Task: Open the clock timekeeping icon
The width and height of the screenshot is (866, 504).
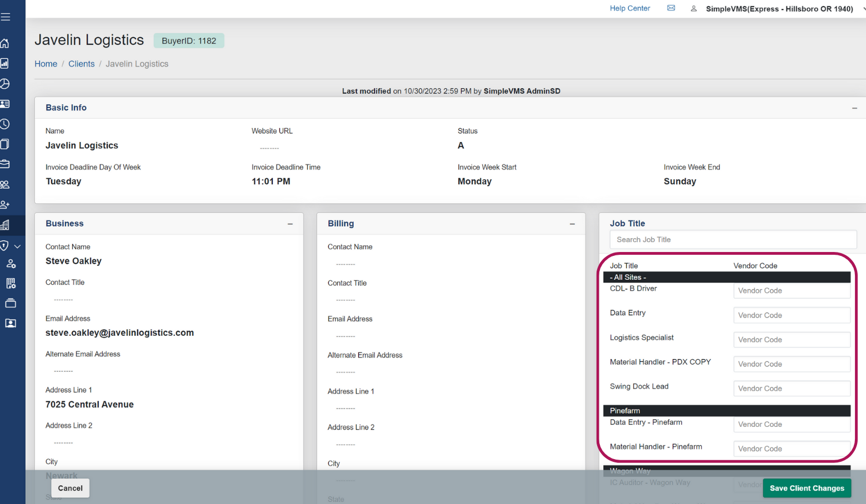Action: pyautogui.click(x=5, y=124)
